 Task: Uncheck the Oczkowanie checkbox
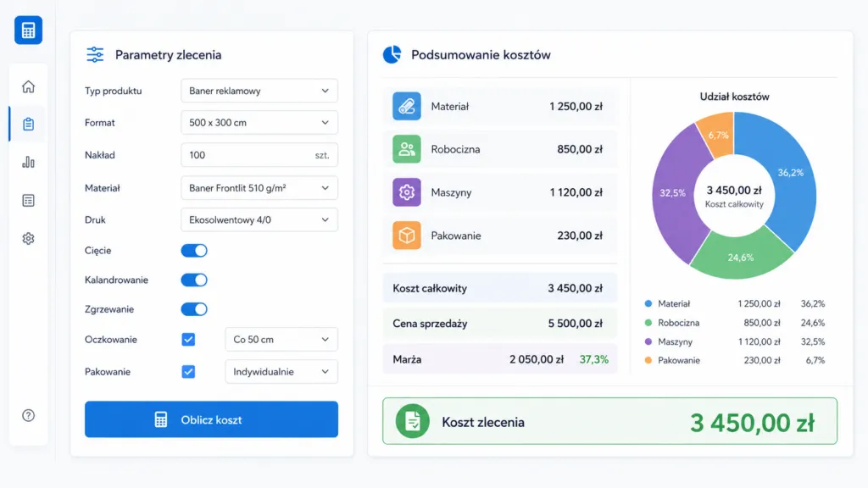tap(188, 339)
